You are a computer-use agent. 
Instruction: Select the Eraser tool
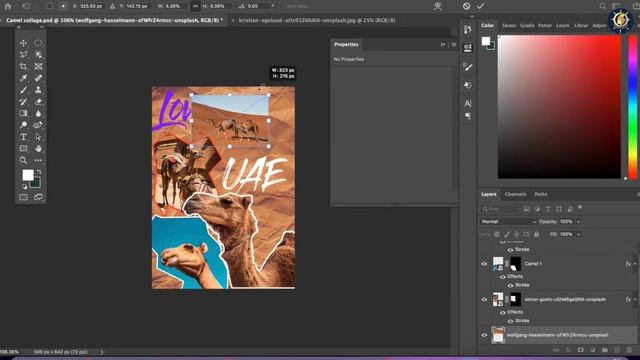[x=38, y=102]
